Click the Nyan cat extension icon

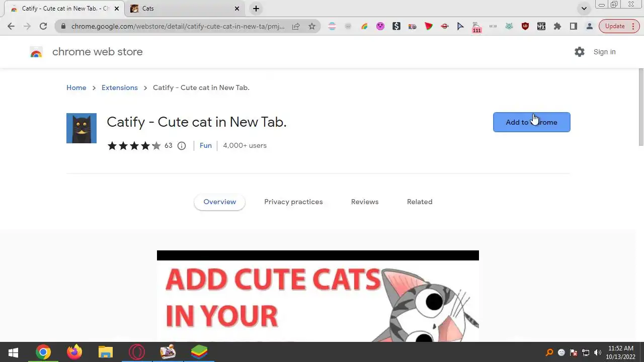tap(413, 26)
